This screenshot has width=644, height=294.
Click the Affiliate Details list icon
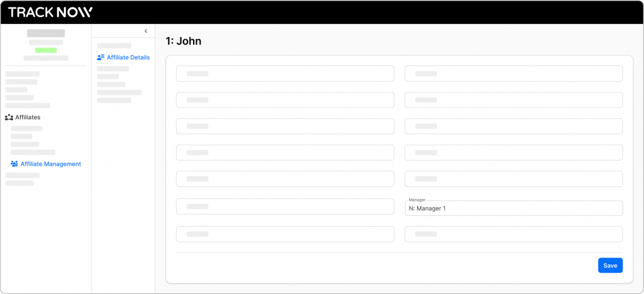point(101,57)
